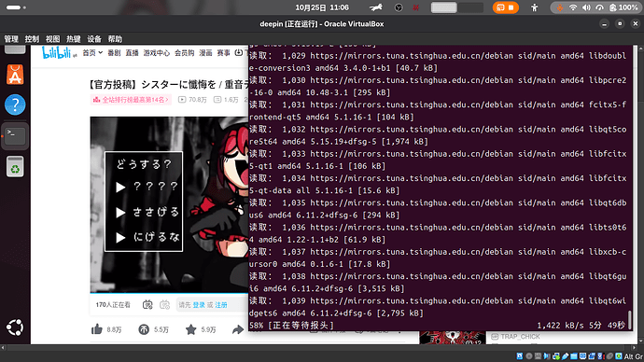
Task: Click the shared folders indicator in VirtualBox status bar
Action: [x=574, y=356]
